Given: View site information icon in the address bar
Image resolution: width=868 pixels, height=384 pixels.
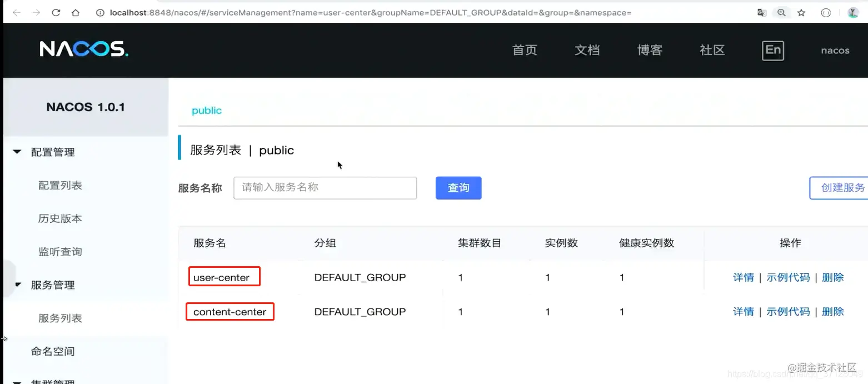Looking at the screenshot, I should pos(100,13).
